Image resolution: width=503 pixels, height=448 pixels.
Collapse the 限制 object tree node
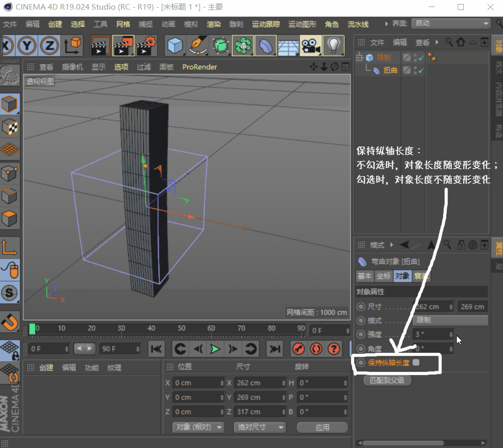coord(359,58)
